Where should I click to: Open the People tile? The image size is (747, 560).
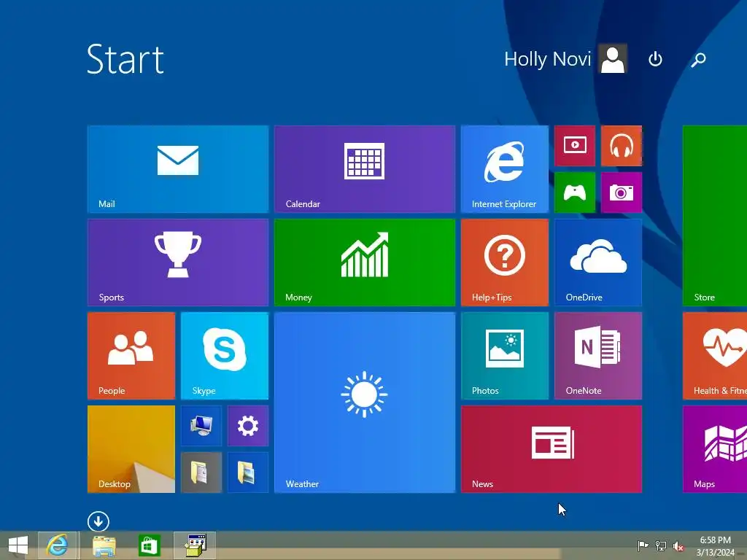131,356
